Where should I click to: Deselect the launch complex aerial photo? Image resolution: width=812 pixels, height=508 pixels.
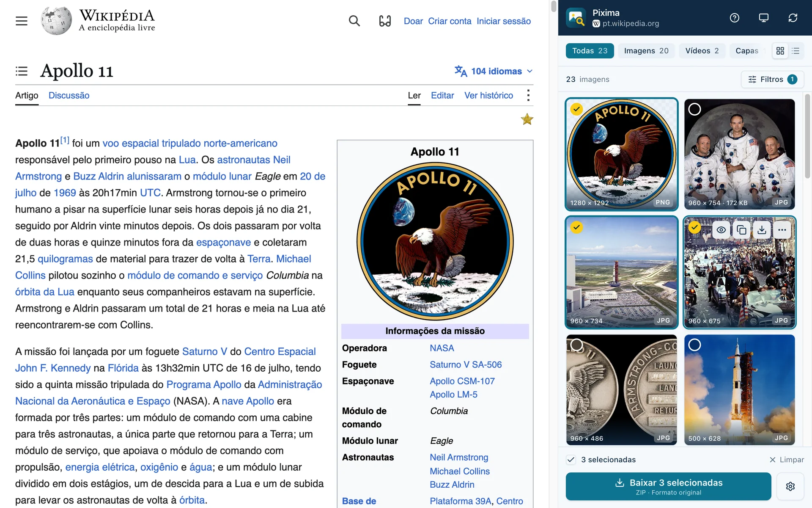tap(576, 227)
